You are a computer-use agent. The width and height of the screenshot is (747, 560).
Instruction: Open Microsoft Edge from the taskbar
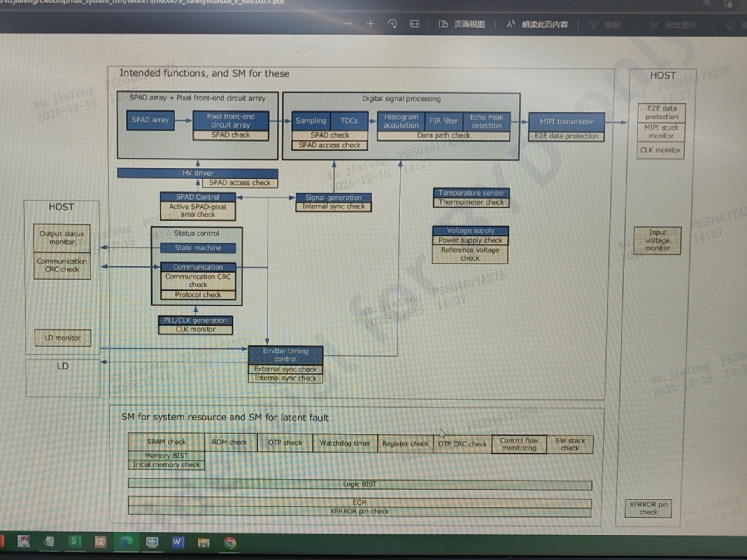pyautogui.click(x=126, y=542)
